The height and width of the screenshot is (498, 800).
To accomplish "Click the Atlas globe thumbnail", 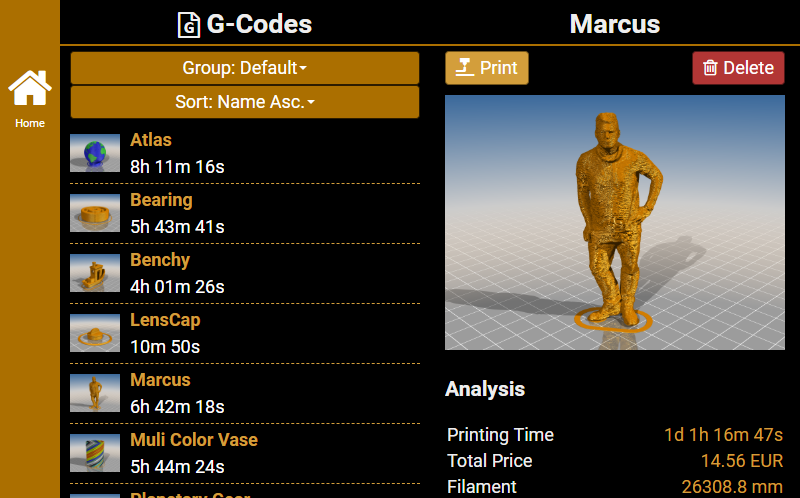I will pyautogui.click(x=95, y=153).
